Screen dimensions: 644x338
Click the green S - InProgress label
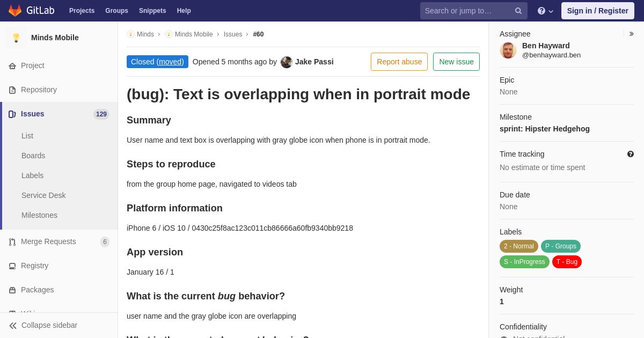524,262
